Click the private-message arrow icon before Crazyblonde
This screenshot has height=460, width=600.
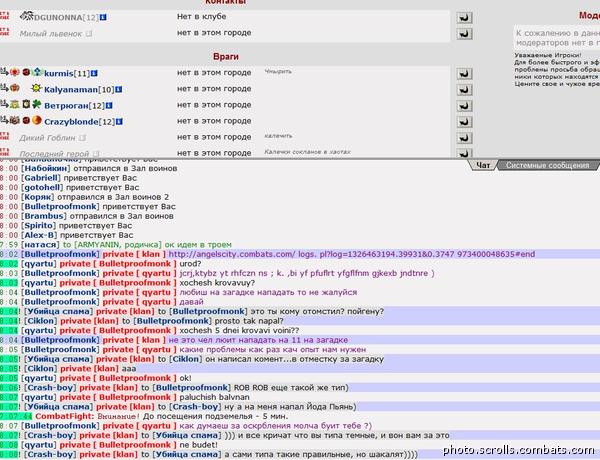4,120
